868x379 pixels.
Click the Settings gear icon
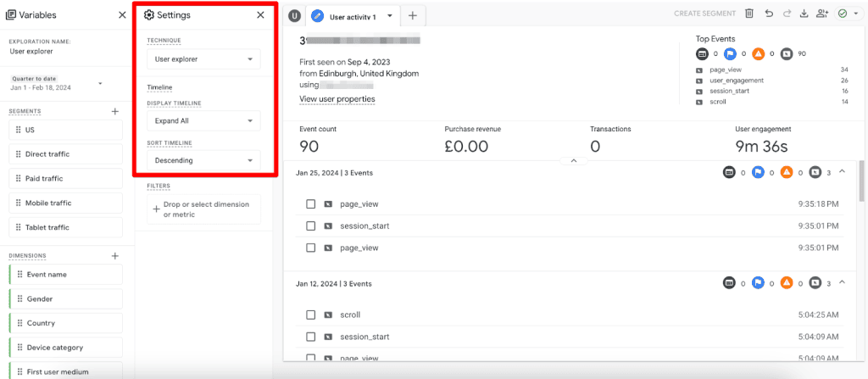pos(148,15)
